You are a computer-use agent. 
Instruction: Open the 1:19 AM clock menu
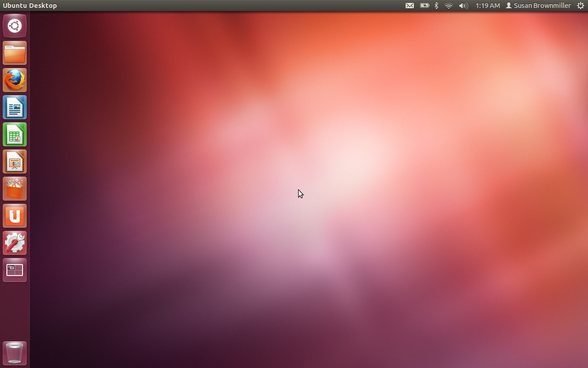(x=487, y=6)
